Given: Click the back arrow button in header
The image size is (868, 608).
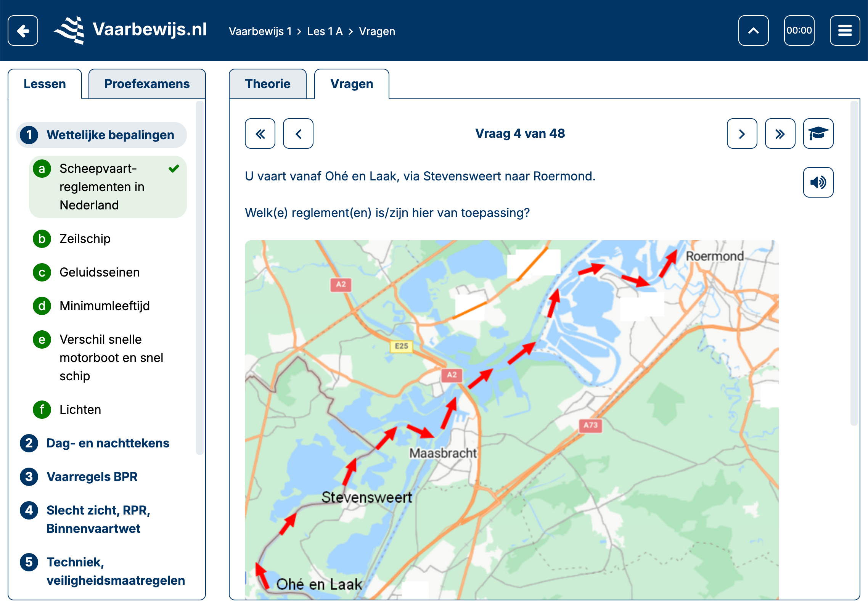Looking at the screenshot, I should [23, 31].
